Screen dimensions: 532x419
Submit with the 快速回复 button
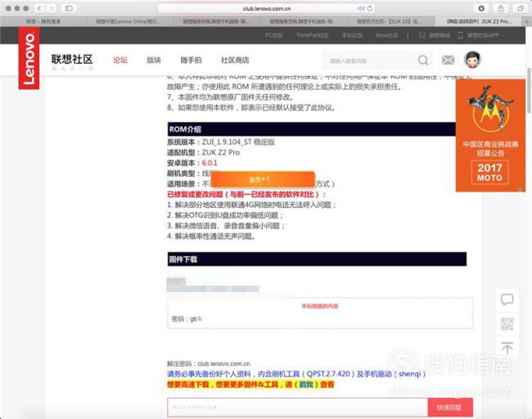450,407
